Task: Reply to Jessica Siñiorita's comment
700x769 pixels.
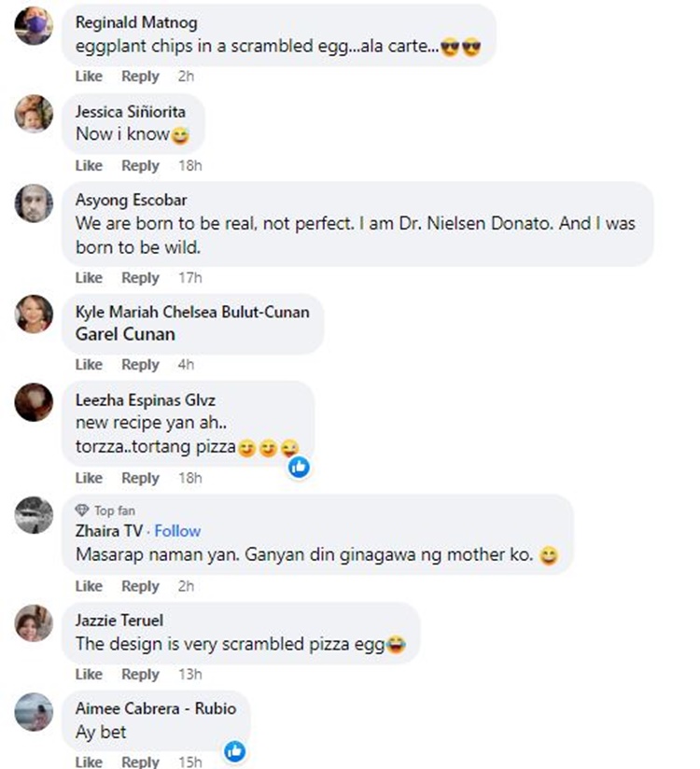Action: click(141, 165)
